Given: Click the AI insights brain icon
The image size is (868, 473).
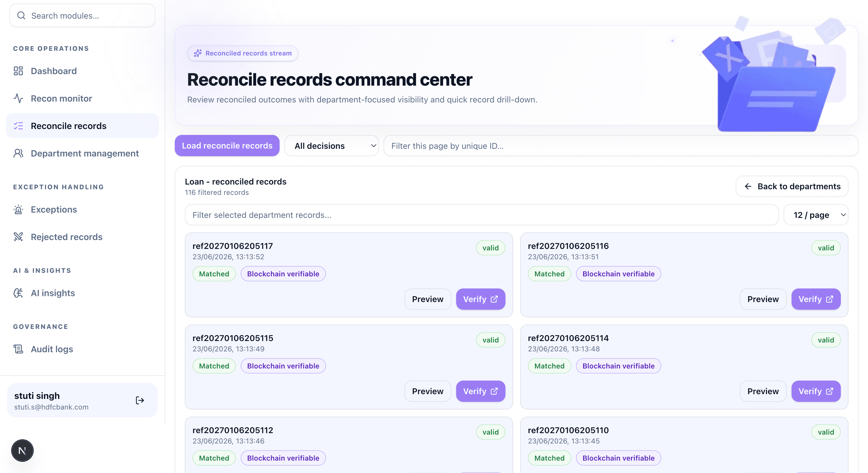Looking at the screenshot, I should coord(18,293).
